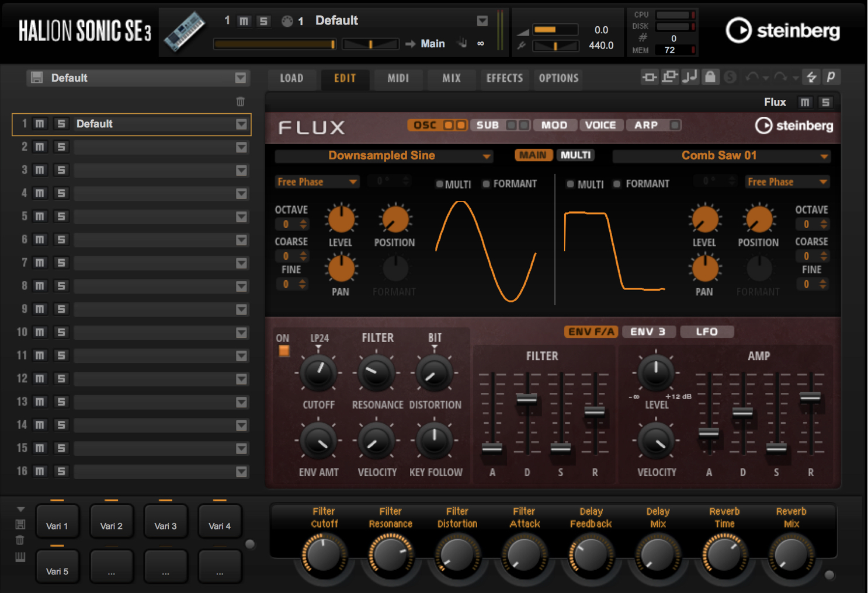Viewport: 868px width, 593px height.
Task: Click the P toolbar icon
Action: point(831,76)
